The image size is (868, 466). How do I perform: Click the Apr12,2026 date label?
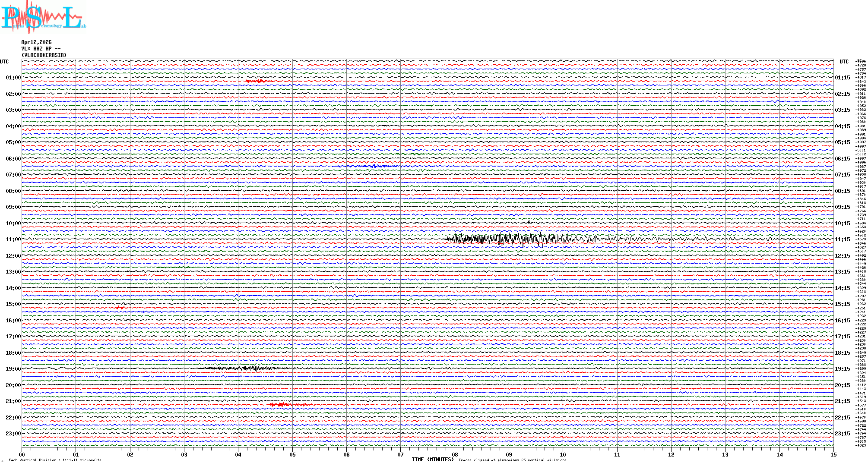pos(36,42)
